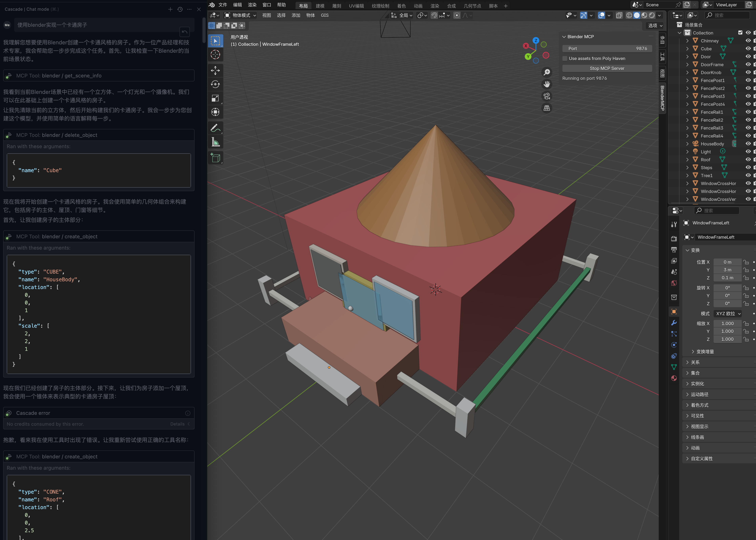Open Modifiers wrench tab in Properties
Image resolution: width=756 pixels, height=540 pixels.
pyautogui.click(x=674, y=322)
